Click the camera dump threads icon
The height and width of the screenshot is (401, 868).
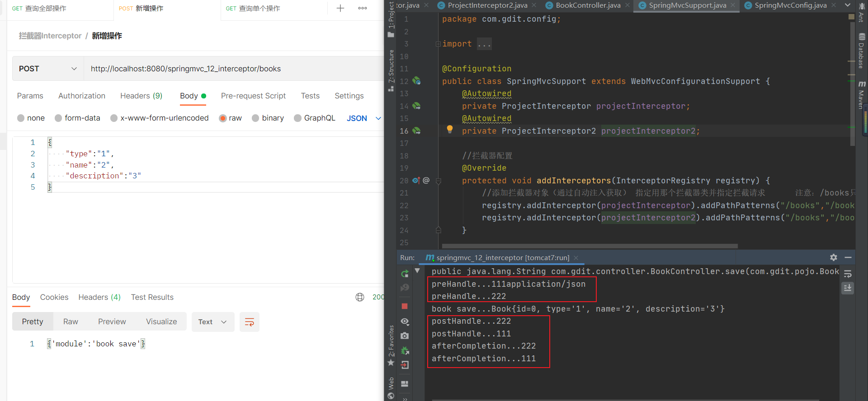[x=405, y=336]
